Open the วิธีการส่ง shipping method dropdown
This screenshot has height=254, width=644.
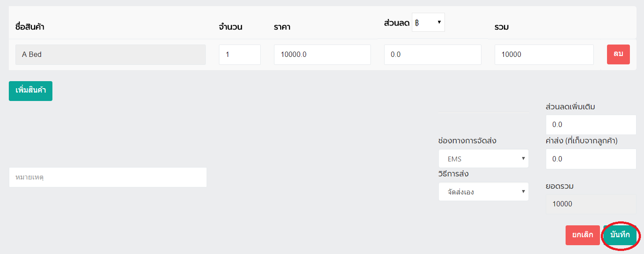483,192
